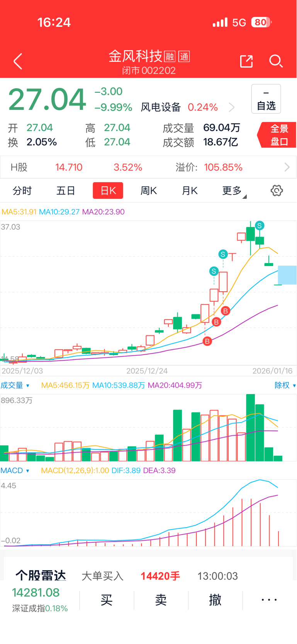Open 更多 period dropdown
The height and width of the screenshot is (644, 297).
pyautogui.click(x=234, y=191)
